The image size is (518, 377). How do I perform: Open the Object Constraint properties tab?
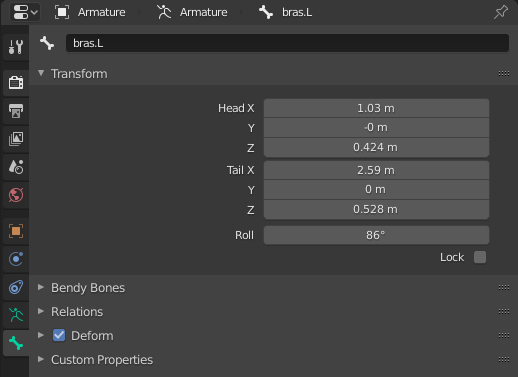tap(16, 287)
